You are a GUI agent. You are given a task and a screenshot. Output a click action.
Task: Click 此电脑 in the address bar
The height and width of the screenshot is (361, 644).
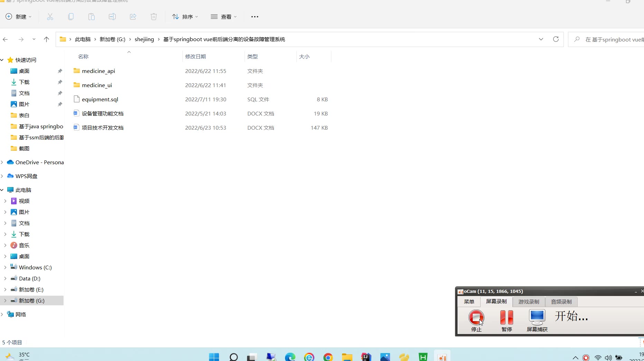83,39
